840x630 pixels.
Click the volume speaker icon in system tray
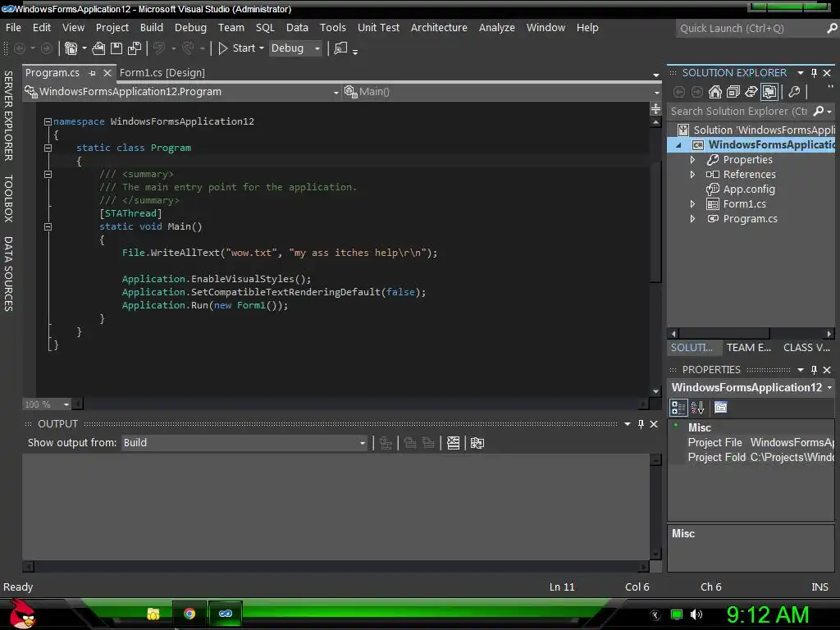[696, 614]
